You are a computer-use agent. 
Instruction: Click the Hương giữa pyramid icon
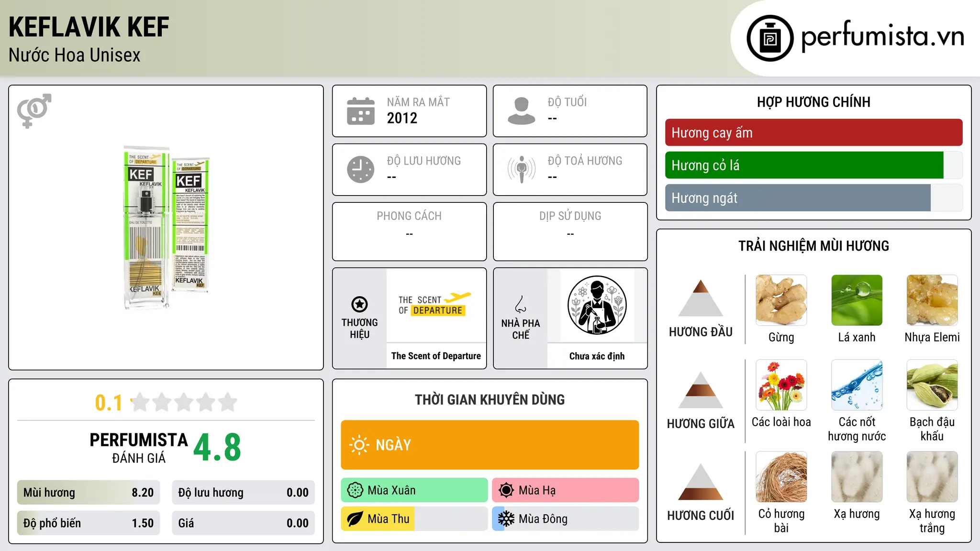(x=701, y=390)
